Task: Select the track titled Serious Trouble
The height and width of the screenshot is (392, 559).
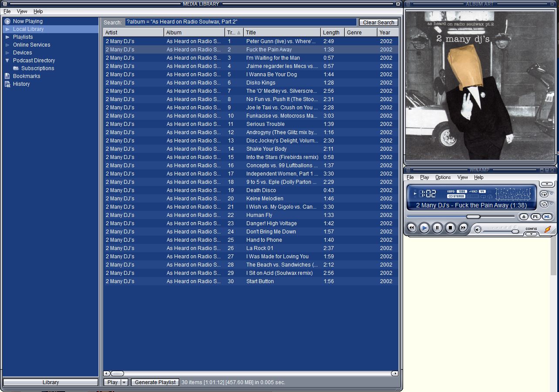Action: [x=251, y=124]
